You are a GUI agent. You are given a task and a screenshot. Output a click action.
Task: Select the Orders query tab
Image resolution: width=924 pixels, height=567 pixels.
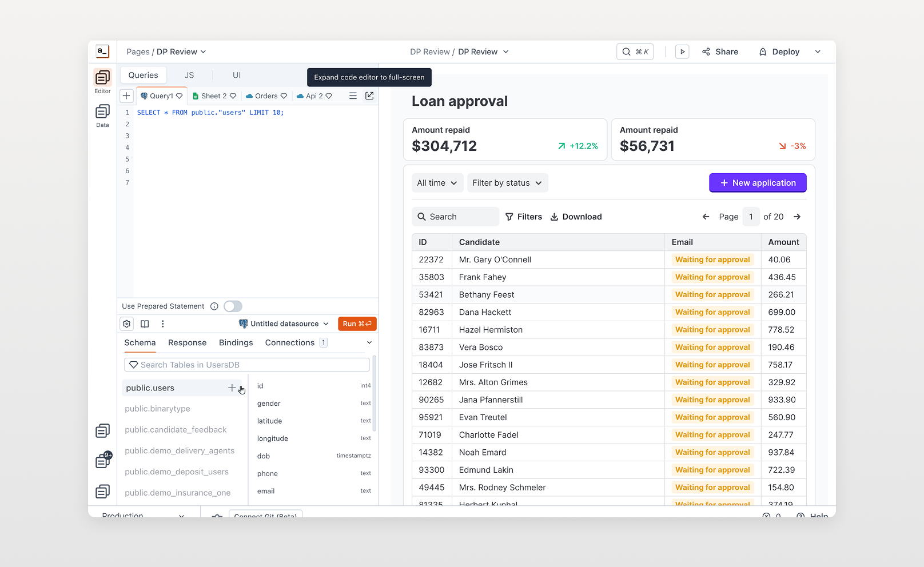pyautogui.click(x=266, y=96)
